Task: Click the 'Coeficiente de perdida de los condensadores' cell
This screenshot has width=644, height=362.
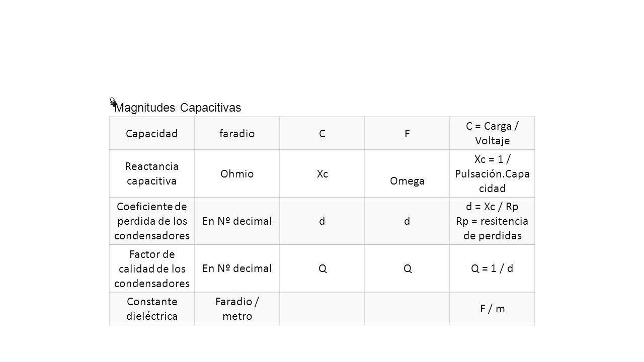Action: (x=152, y=221)
